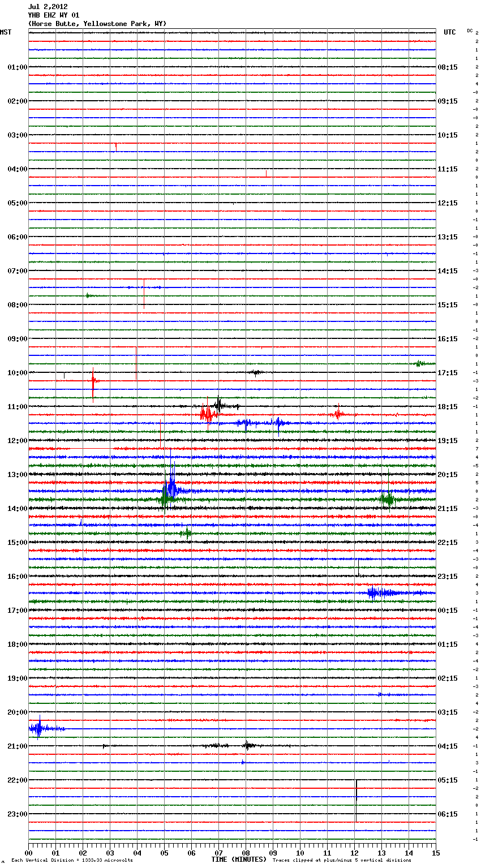
Task: Click the '14:15' UTC time label
Action: pos(448,271)
